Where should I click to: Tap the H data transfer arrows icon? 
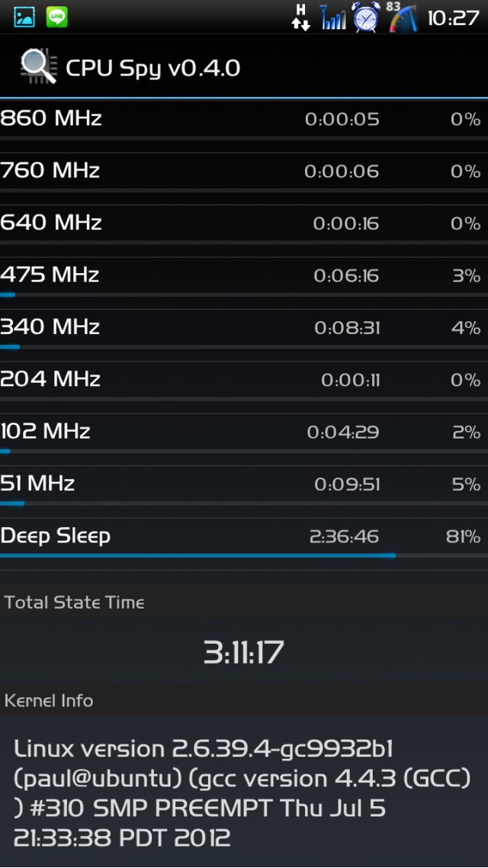click(x=301, y=17)
